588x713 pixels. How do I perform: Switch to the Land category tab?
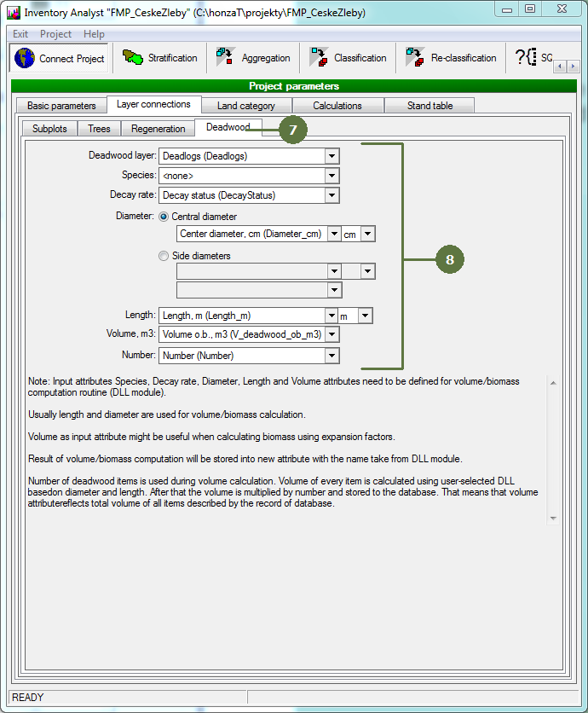coord(245,106)
